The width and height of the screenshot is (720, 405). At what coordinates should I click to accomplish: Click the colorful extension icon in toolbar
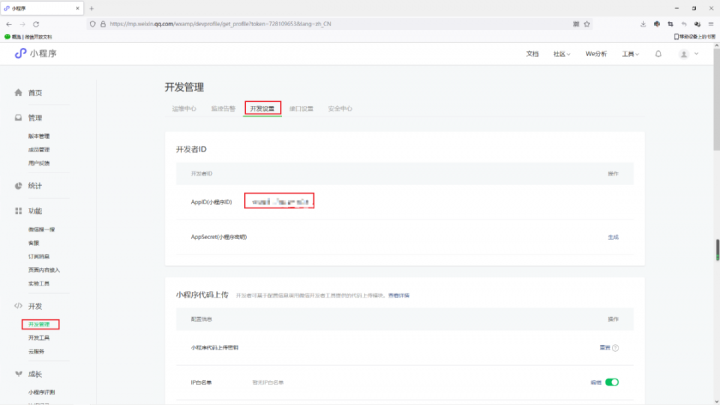657,24
